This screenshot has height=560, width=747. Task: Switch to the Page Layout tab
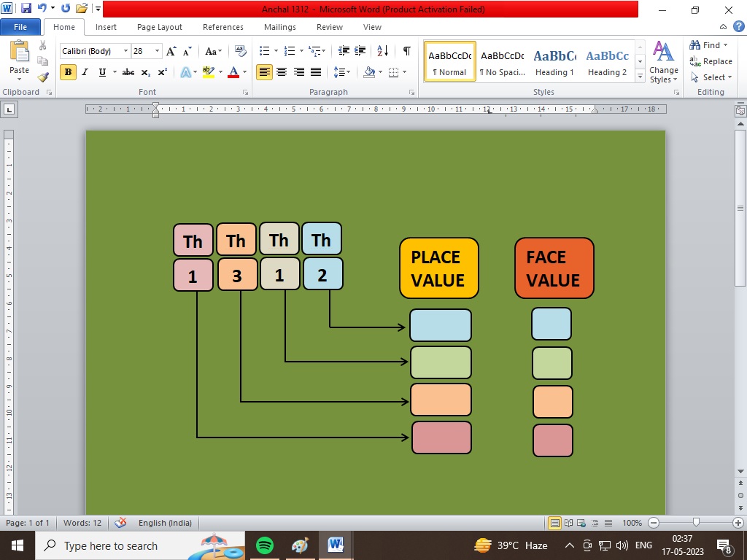159,27
